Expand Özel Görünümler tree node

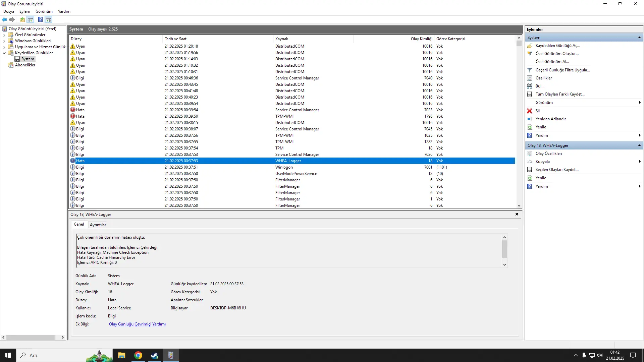click(4, 35)
